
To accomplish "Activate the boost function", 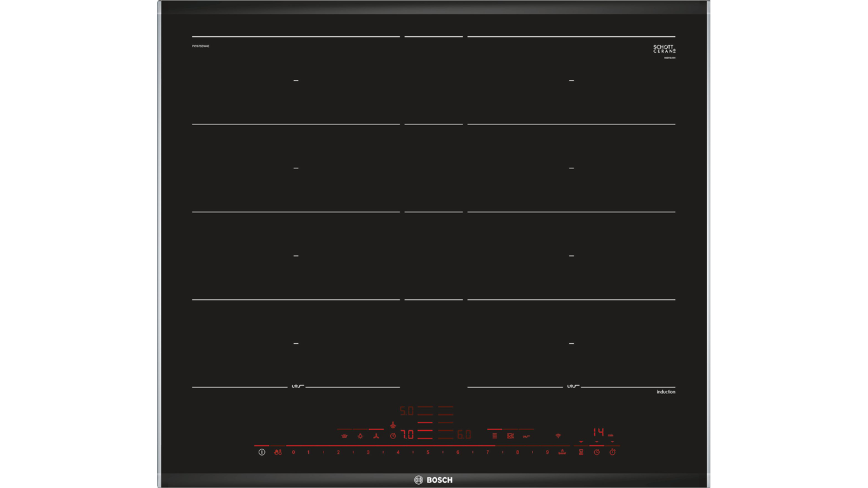I will pos(562,452).
